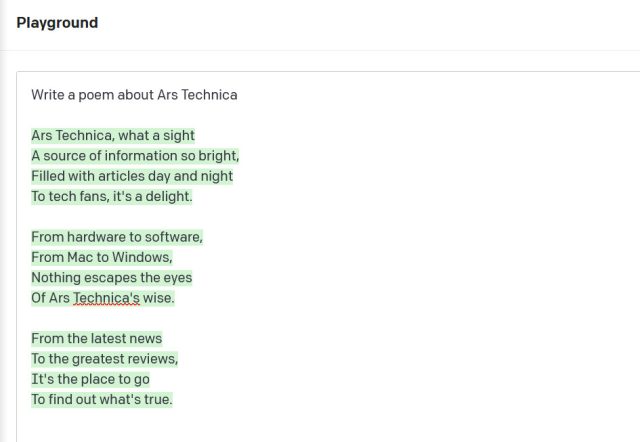The image size is (640, 442).
Task: Click the word "wise" ending the second stanza
Action: (157, 298)
